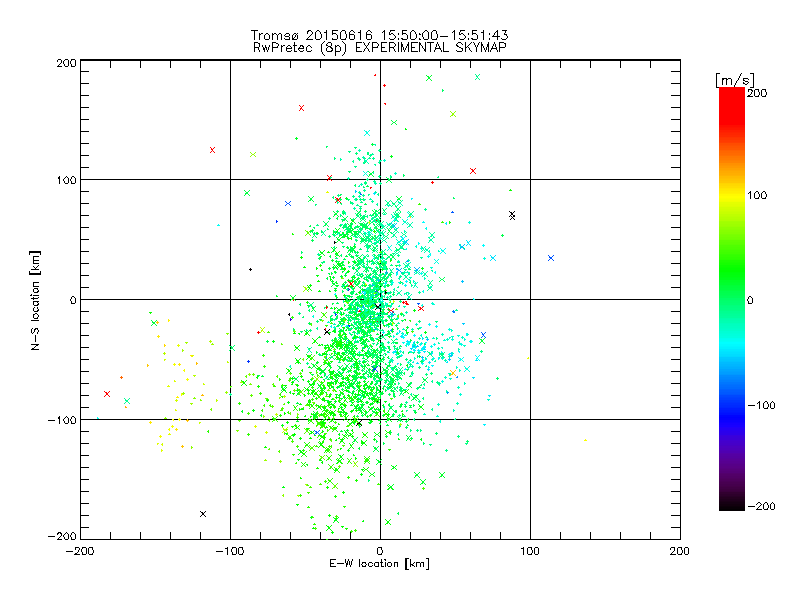Click the red X marker at far west near -80 km south
This screenshot has height=600, width=800.
coord(107,394)
